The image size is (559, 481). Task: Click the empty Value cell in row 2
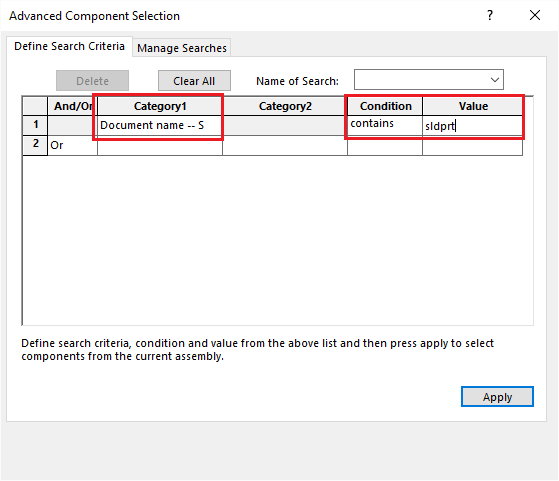pyautogui.click(x=473, y=145)
